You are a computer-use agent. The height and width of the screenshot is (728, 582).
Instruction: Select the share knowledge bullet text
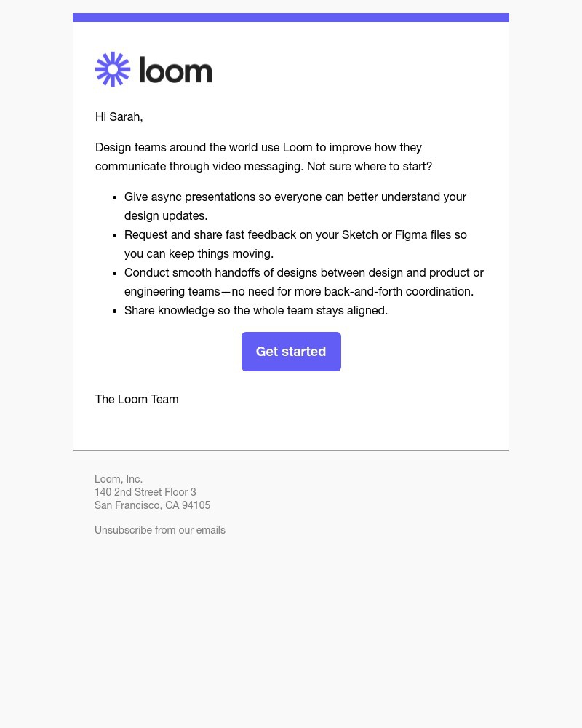coord(256,310)
